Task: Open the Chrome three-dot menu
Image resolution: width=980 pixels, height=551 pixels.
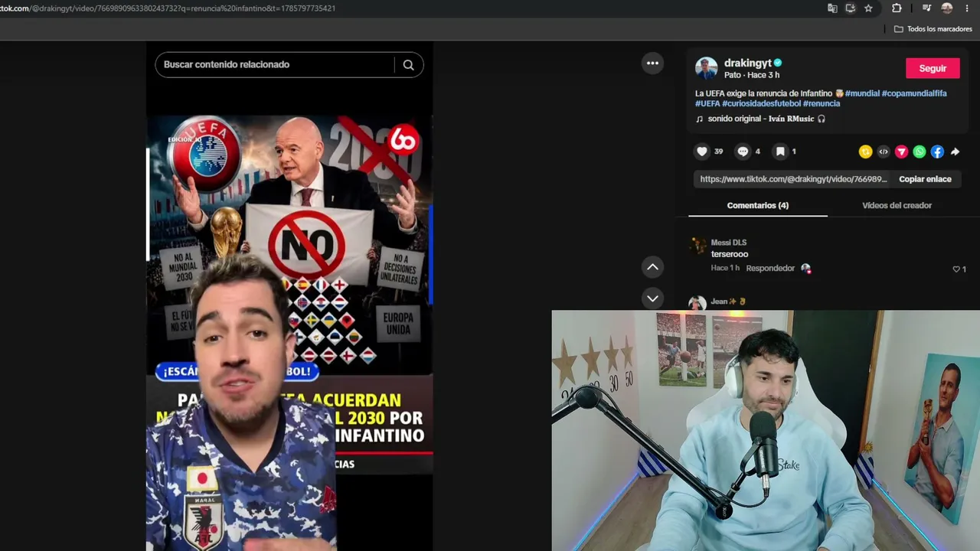Action: click(967, 8)
